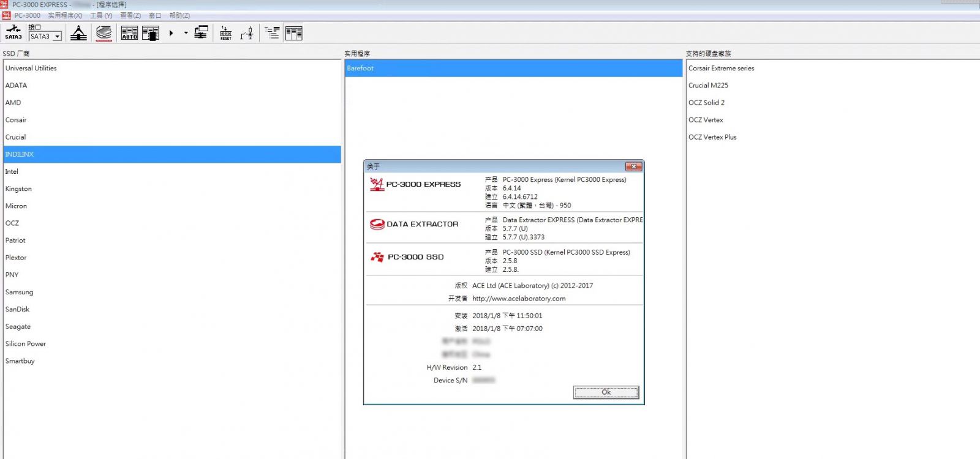Select Kingston in the SSD vendor list

[172, 189]
